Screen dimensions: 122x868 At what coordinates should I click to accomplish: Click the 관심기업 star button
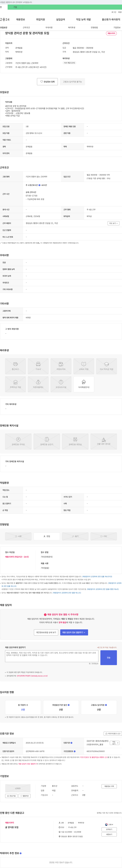pos(11,796)
